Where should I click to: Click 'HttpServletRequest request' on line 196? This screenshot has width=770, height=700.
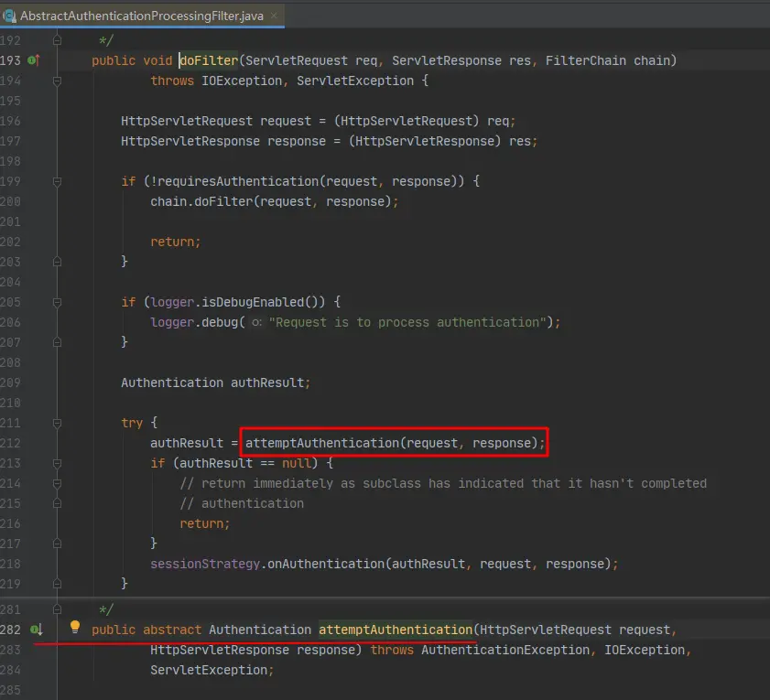pos(216,122)
